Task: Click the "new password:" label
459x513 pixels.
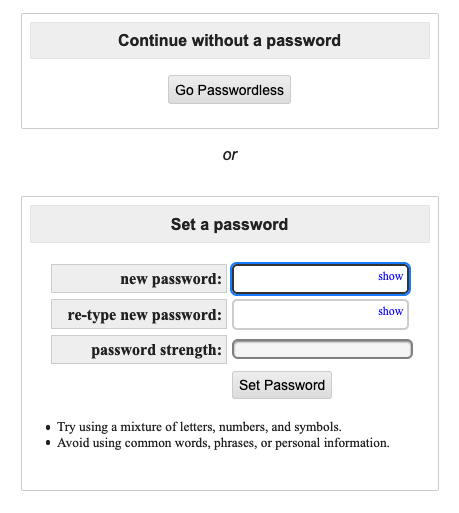Action: click(171, 279)
